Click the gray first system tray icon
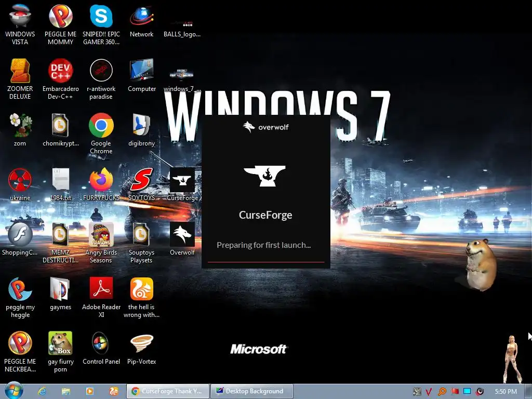This screenshot has width=532, height=399. (417, 392)
